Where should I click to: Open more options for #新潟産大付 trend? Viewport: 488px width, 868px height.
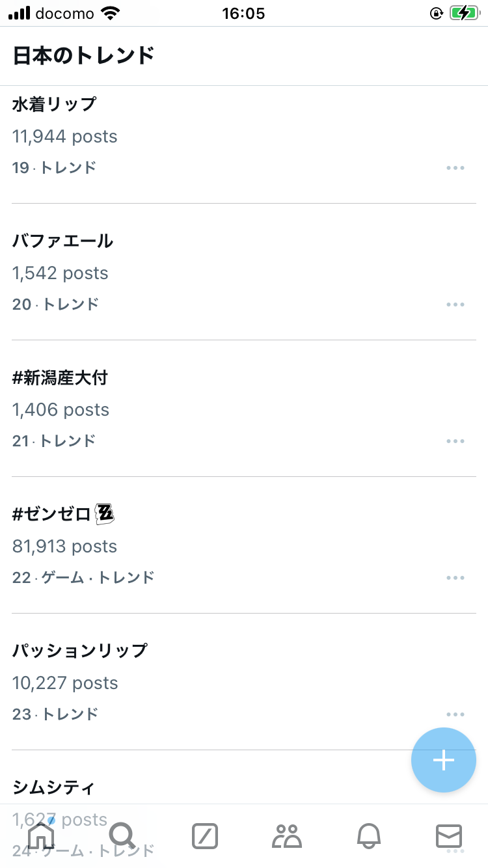click(455, 441)
